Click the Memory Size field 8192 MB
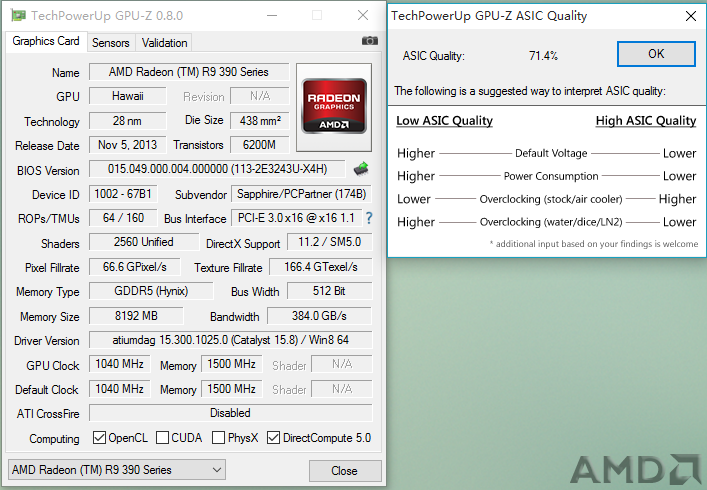This screenshot has height=490, width=707. 136,316
